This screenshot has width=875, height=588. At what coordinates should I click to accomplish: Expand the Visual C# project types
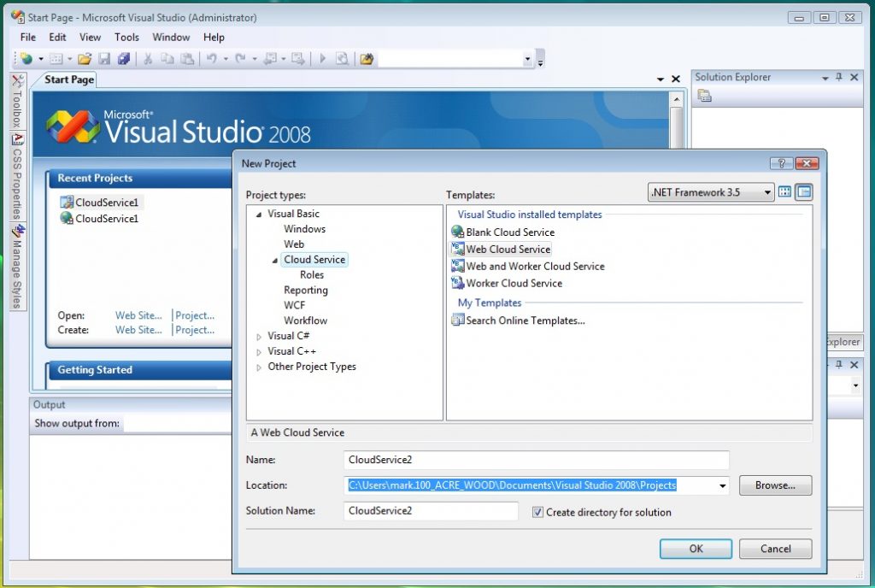coord(260,337)
